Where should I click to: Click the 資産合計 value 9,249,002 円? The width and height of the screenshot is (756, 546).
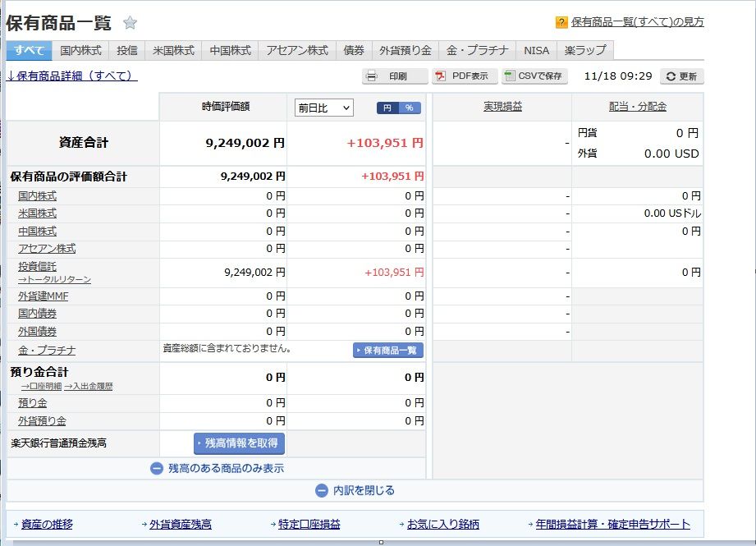(245, 143)
